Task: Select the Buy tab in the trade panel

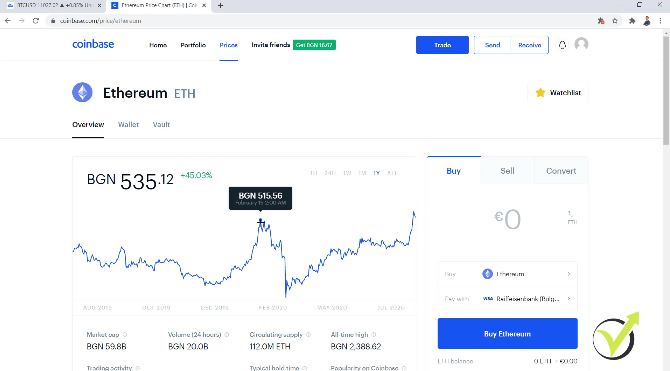Action: point(454,171)
